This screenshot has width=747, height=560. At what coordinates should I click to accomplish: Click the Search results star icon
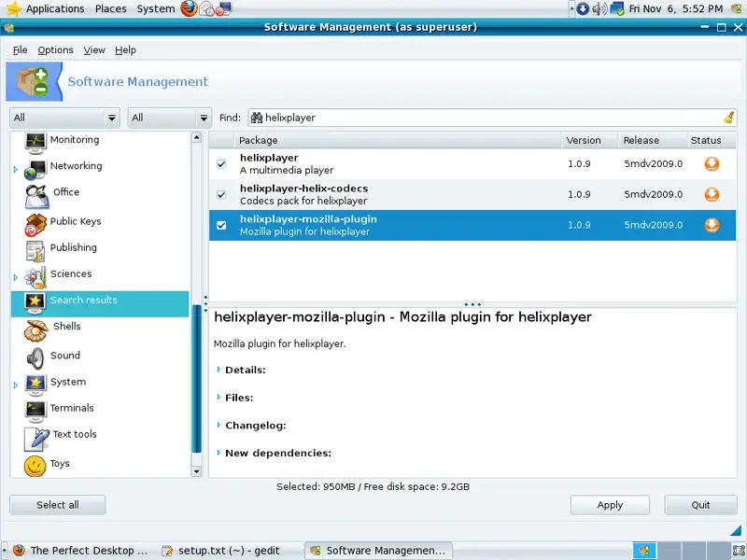(x=35, y=303)
